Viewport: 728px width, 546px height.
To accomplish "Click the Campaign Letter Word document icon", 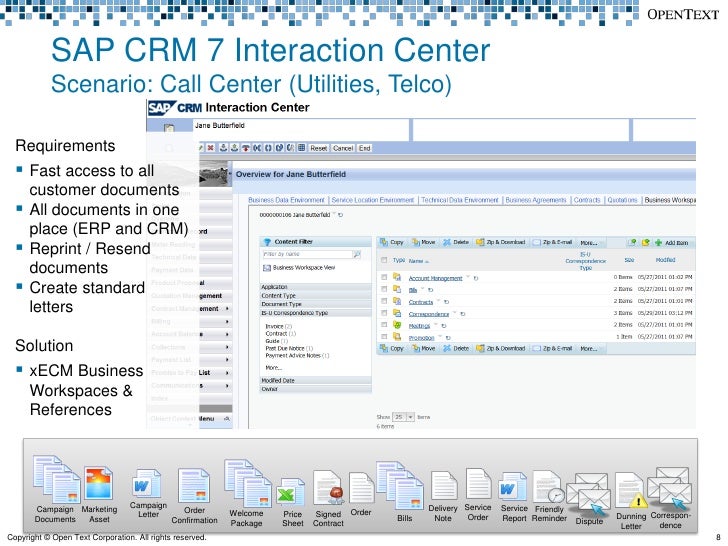I will [x=146, y=485].
